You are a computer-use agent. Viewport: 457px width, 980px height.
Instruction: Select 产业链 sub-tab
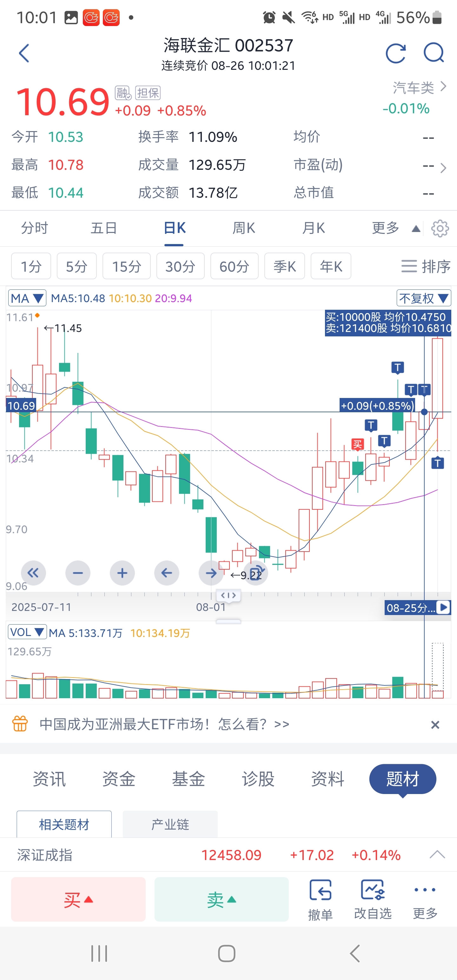(170, 824)
